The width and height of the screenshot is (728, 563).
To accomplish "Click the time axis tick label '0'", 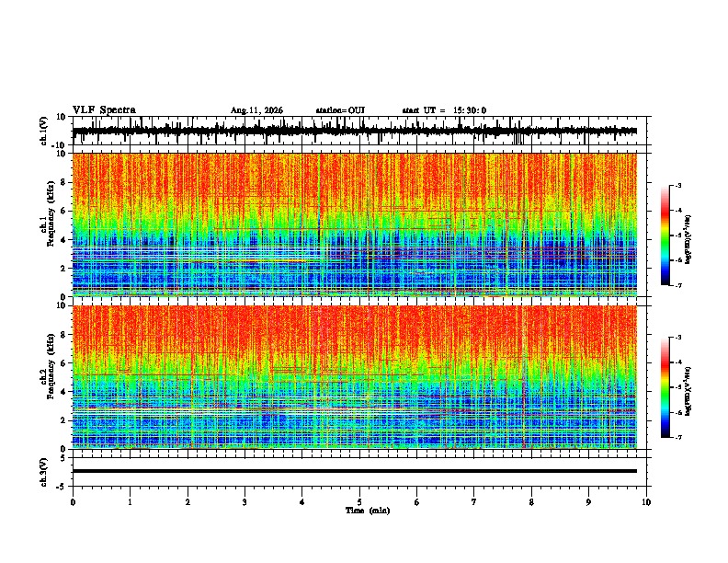I will [x=73, y=502].
